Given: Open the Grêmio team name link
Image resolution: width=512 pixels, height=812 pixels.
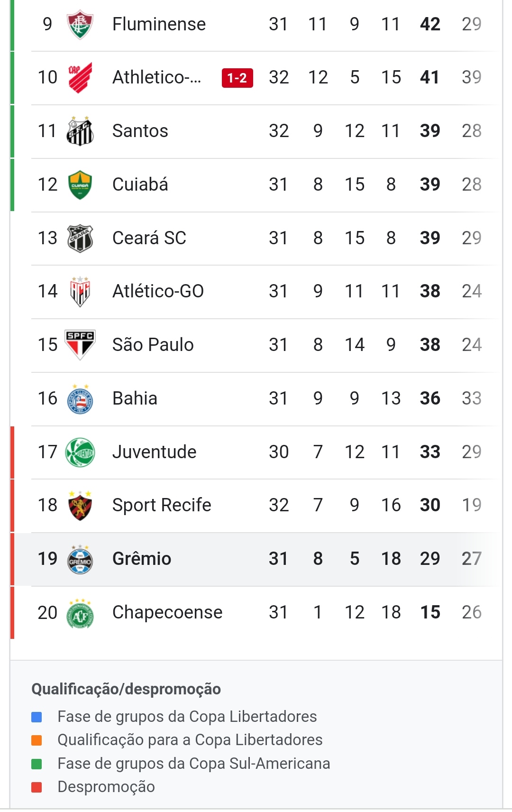Looking at the screenshot, I should [142, 559].
